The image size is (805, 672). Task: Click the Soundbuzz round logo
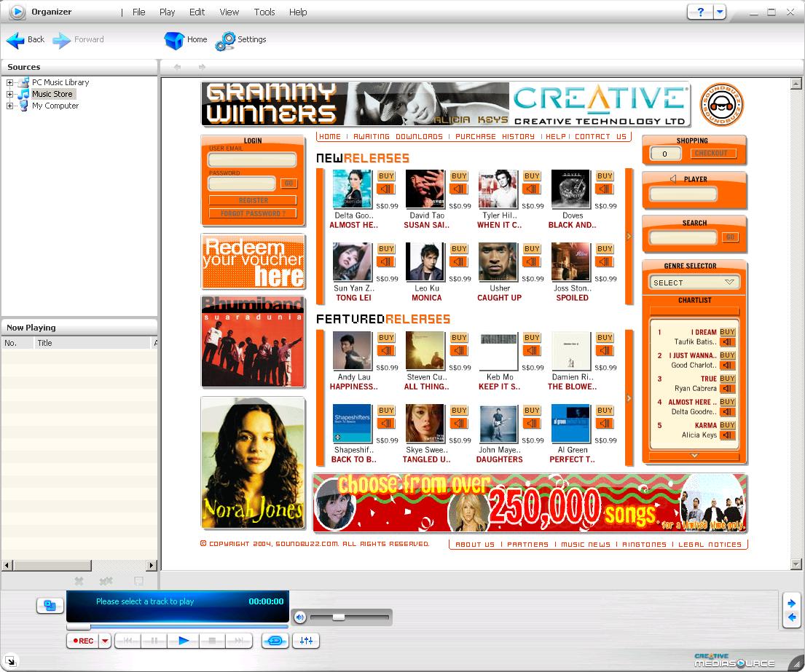tap(721, 105)
